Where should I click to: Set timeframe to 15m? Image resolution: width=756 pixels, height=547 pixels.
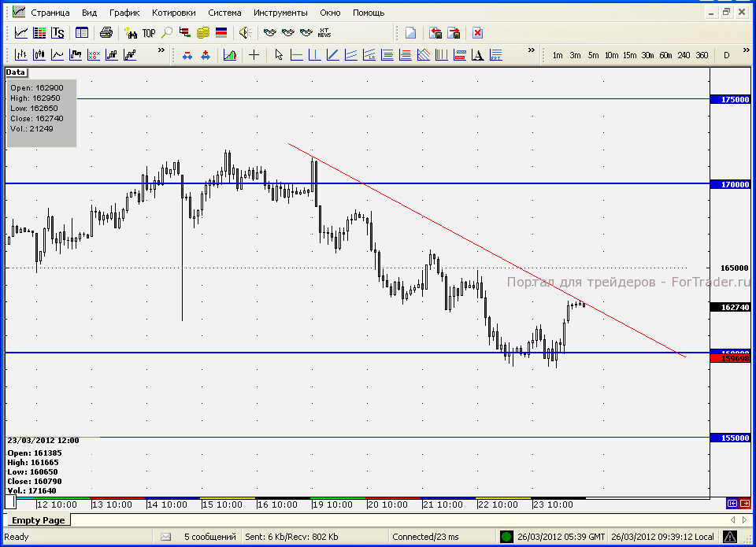click(629, 55)
